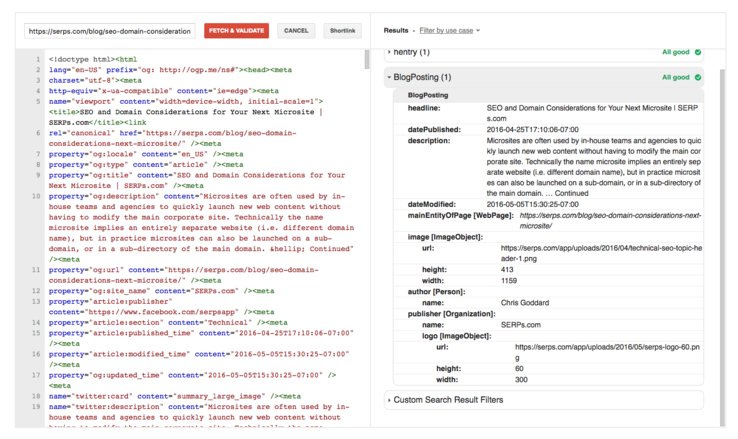Click the code editor scrollbar thumb
738x439 pixels.
tap(367, 60)
